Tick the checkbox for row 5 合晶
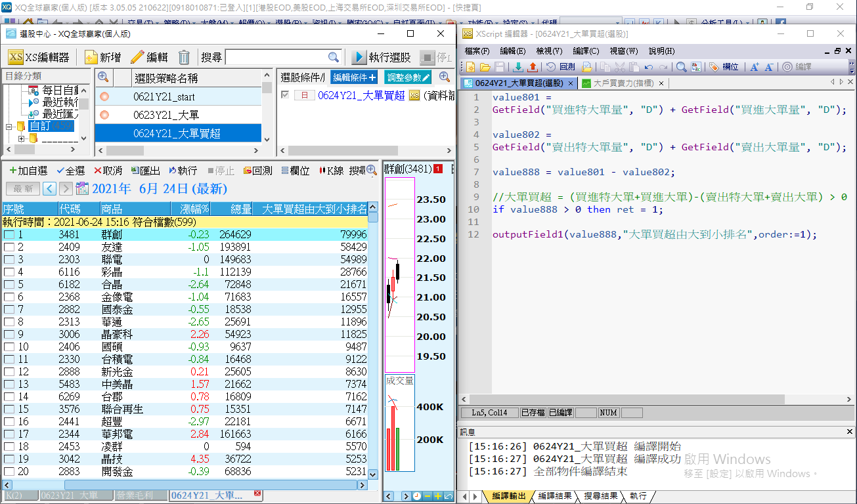 (x=9, y=284)
